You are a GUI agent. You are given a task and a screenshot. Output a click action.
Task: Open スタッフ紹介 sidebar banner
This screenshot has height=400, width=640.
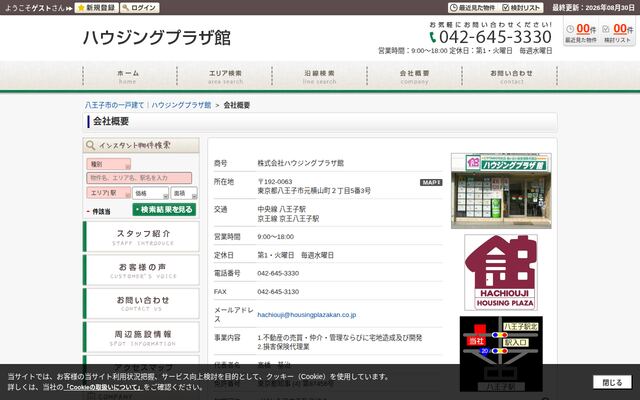click(x=141, y=237)
